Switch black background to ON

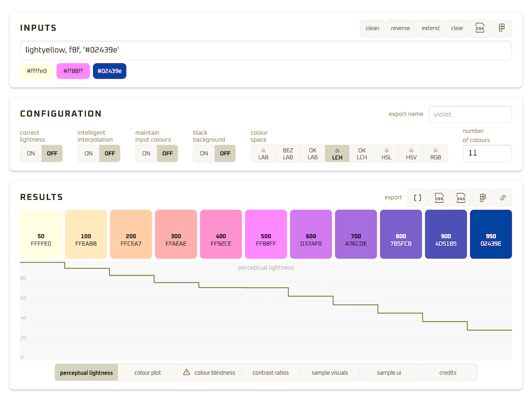pyautogui.click(x=204, y=153)
